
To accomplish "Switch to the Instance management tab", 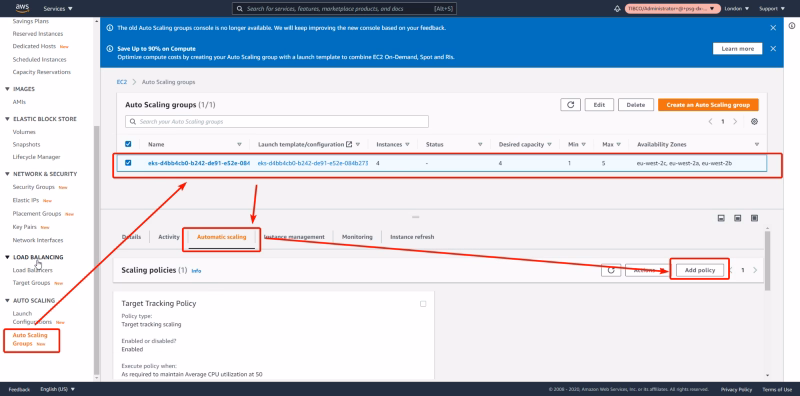I will 294,237.
